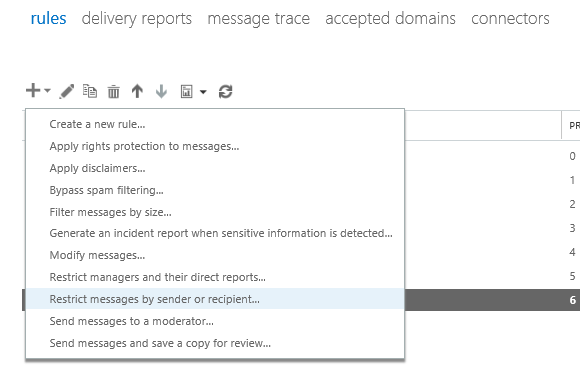The height and width of the screenshot is (374, 580).
Task: Choose Send messages to a moderator...
Action: [x=215, y=321]
